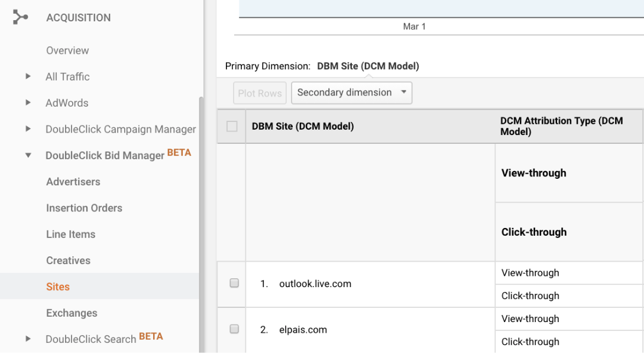Viewport: 644px width, 357px height.
Task: Open the Line Items report
Action: click(x=70, y=234)
